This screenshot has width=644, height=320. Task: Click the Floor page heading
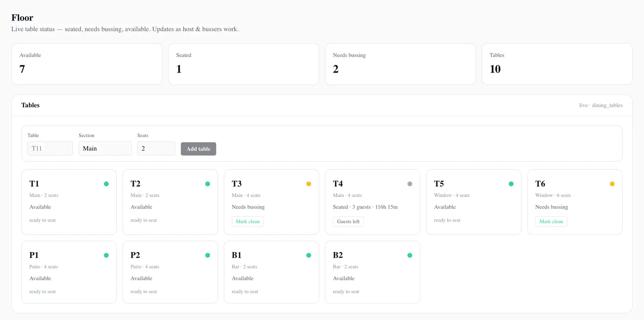(x=22, y=18)
